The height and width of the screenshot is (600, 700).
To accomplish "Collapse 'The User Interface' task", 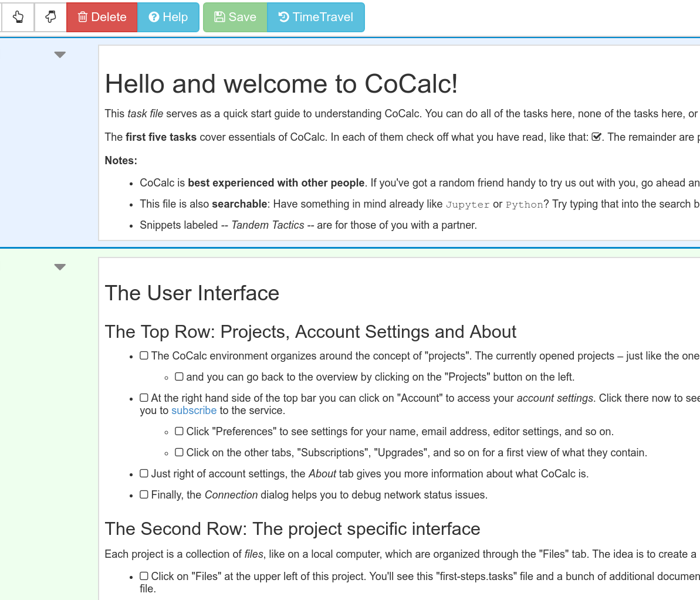I will [x=60, y=267].
